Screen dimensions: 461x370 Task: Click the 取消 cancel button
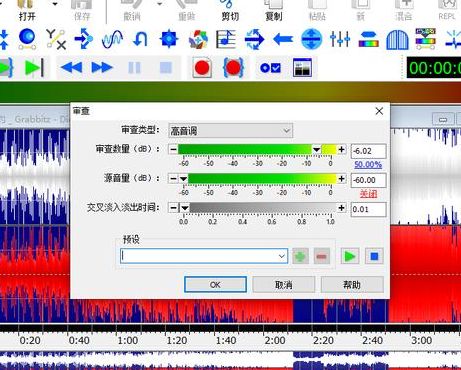[x=284, y=285]
